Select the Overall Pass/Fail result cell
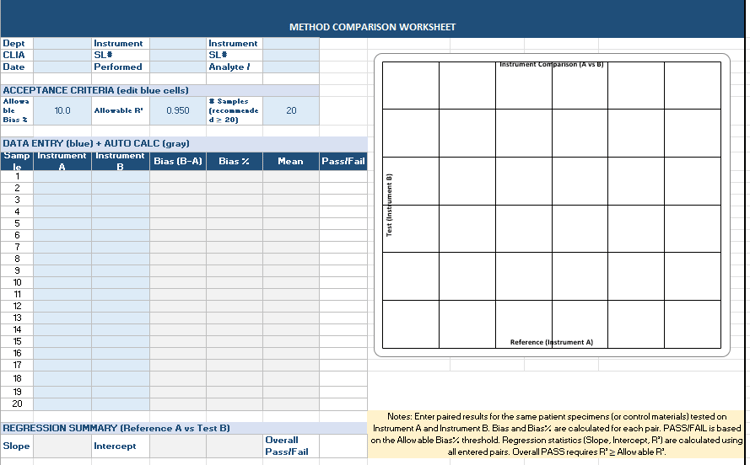 click(x=343, y=446)
